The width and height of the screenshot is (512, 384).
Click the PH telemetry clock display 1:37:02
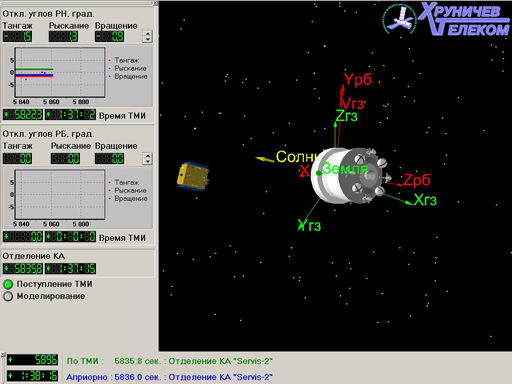pyautogui.click(x=70, y=115)
